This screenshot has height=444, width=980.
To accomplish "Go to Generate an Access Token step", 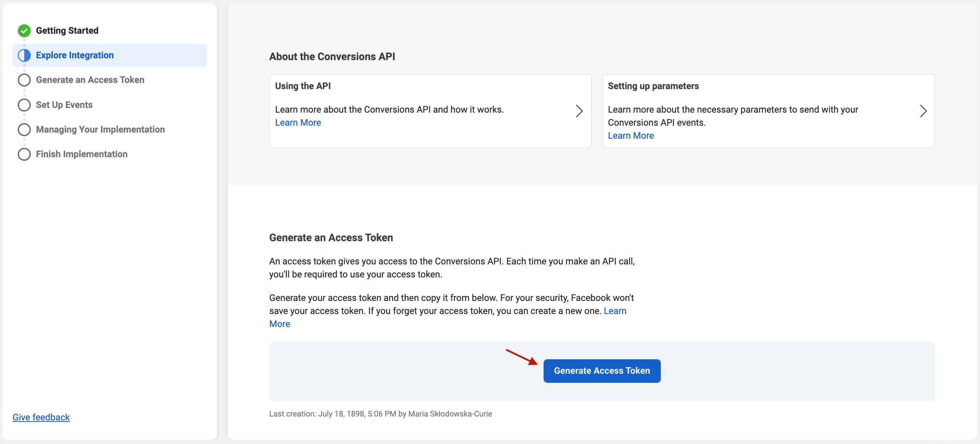I will pyautogui.click(x=90, y=80).
